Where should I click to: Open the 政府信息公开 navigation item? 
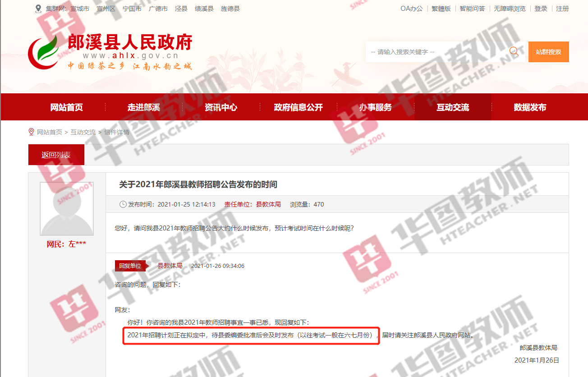point(299,107)
